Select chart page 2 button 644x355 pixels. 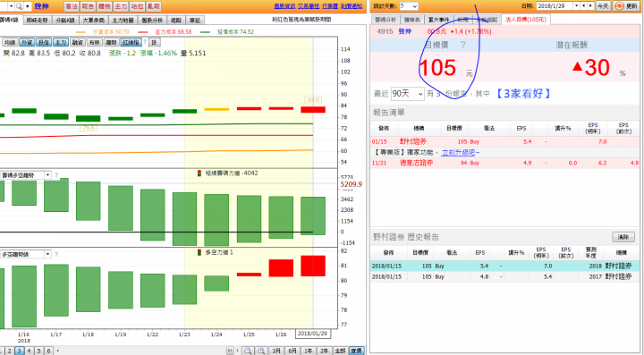9,351
